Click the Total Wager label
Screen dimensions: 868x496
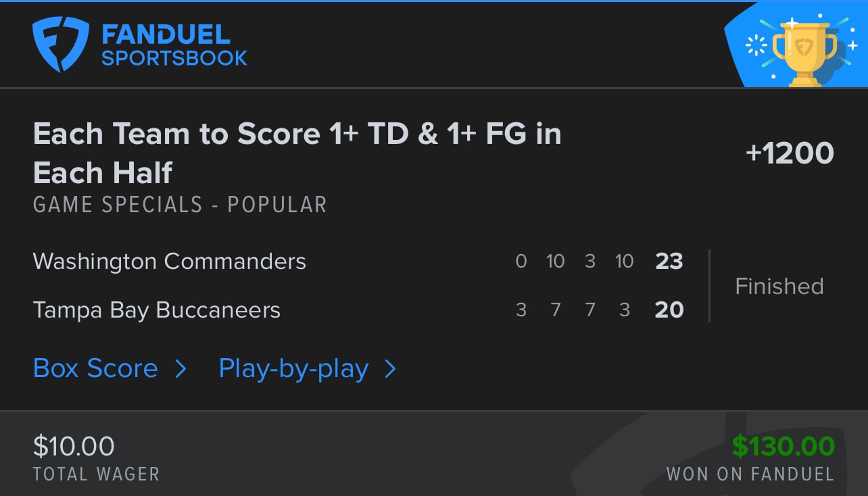click(96, 474)
